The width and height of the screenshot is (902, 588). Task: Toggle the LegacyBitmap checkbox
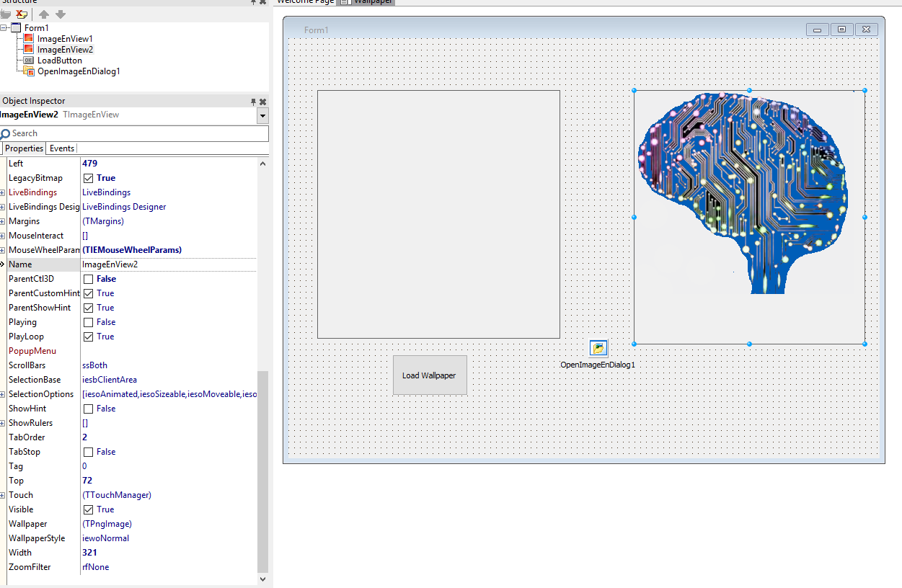pos(88,178)
